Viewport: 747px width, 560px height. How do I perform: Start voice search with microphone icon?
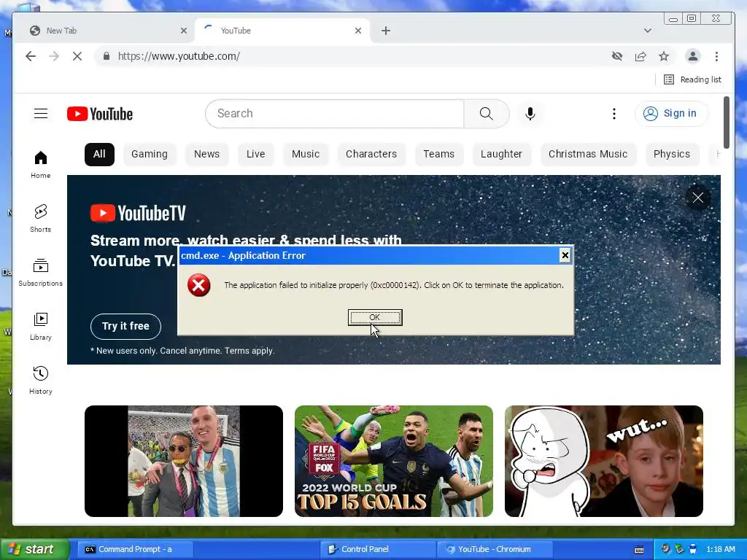tap(530, 113)
